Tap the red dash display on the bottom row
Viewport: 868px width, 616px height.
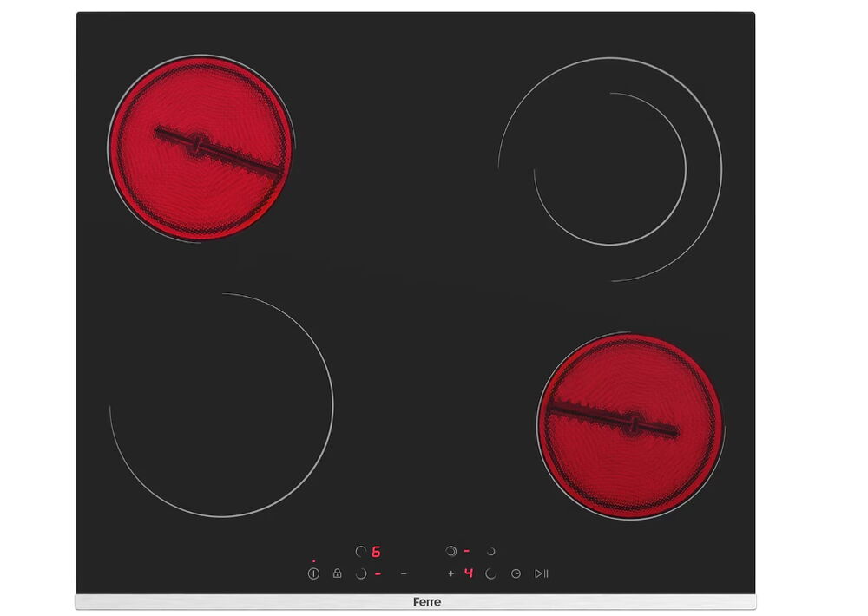378,574
